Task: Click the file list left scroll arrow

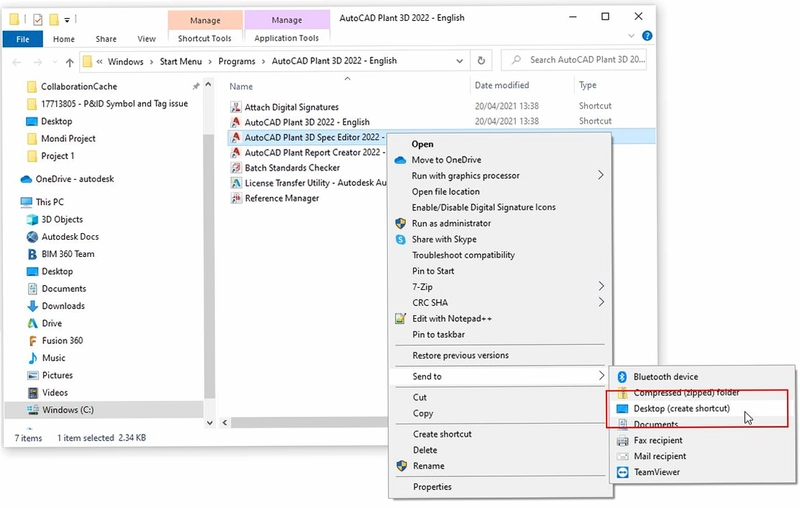Action: pyautogui.click(x=224, y=423)
